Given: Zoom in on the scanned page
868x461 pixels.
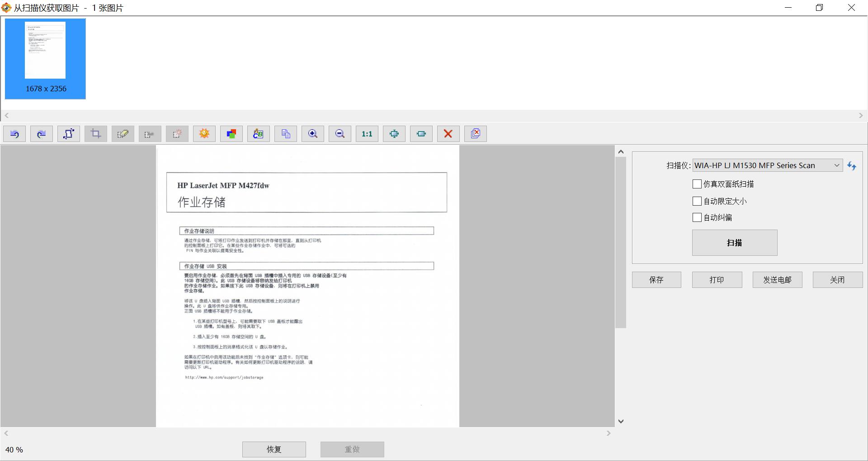Looking at the screenshot, I should 313,134.
